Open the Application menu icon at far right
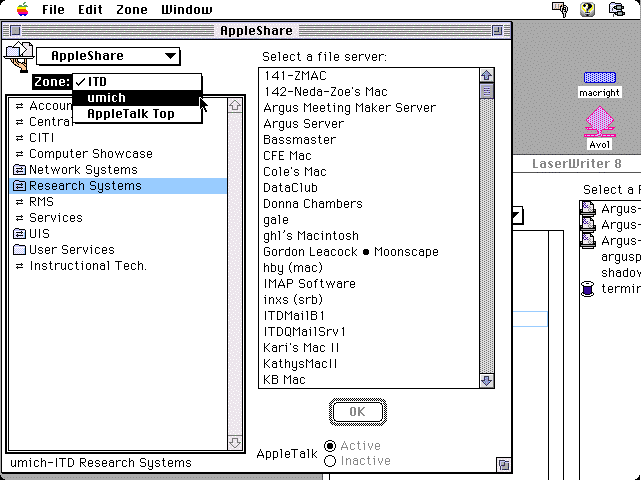 [616, 9]
